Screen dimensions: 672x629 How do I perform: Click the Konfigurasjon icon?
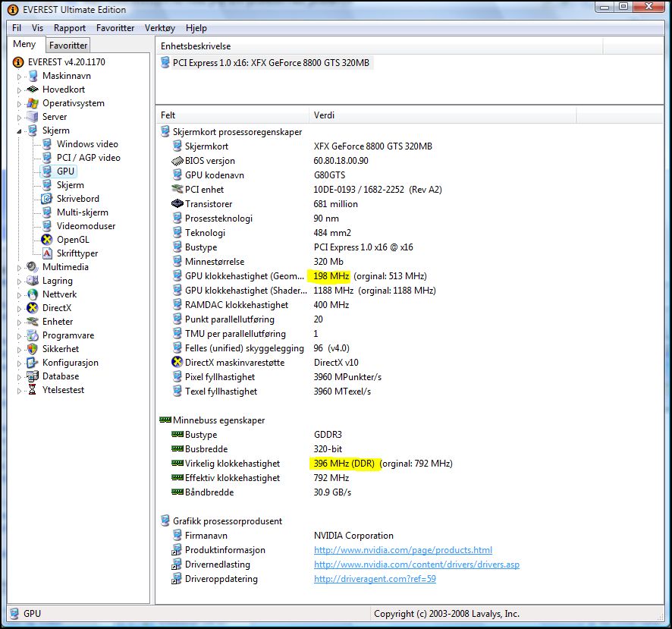point(33,363)
